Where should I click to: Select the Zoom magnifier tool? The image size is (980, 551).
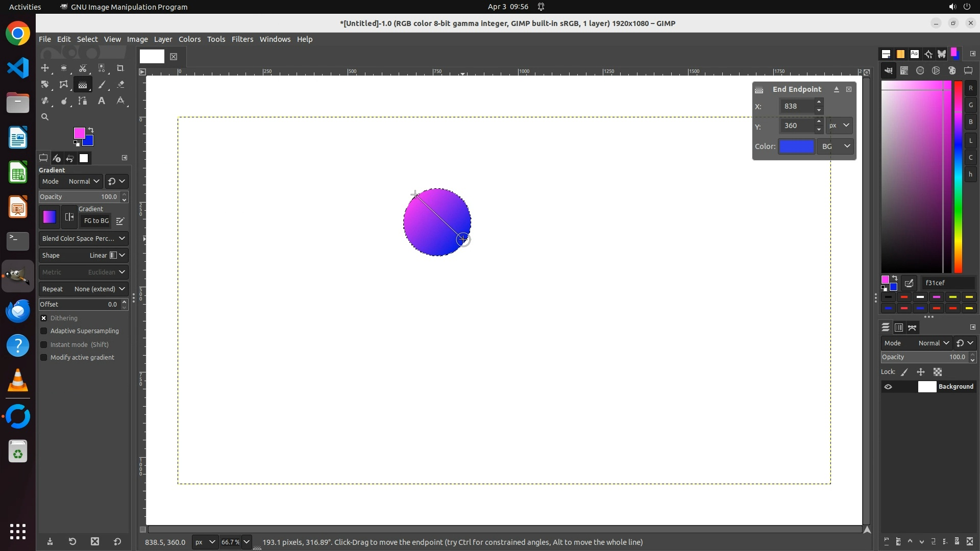click(45, 117)
